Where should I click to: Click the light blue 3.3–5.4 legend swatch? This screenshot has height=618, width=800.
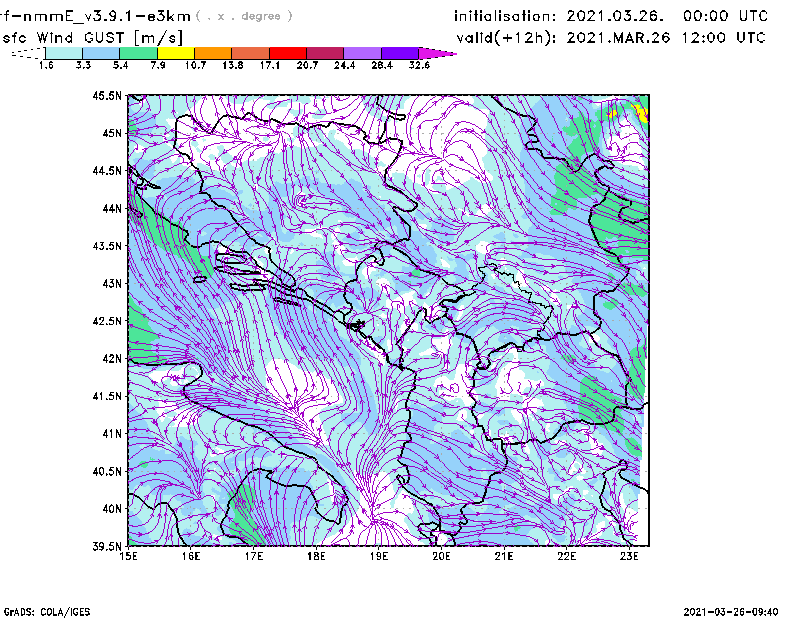[100, 53]
